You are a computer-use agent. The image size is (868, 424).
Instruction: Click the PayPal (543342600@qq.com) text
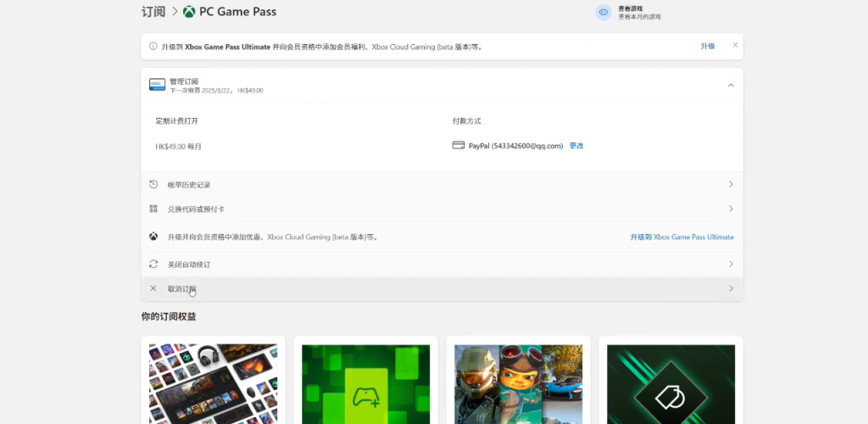pyautogui.click(x=516, y=146)
